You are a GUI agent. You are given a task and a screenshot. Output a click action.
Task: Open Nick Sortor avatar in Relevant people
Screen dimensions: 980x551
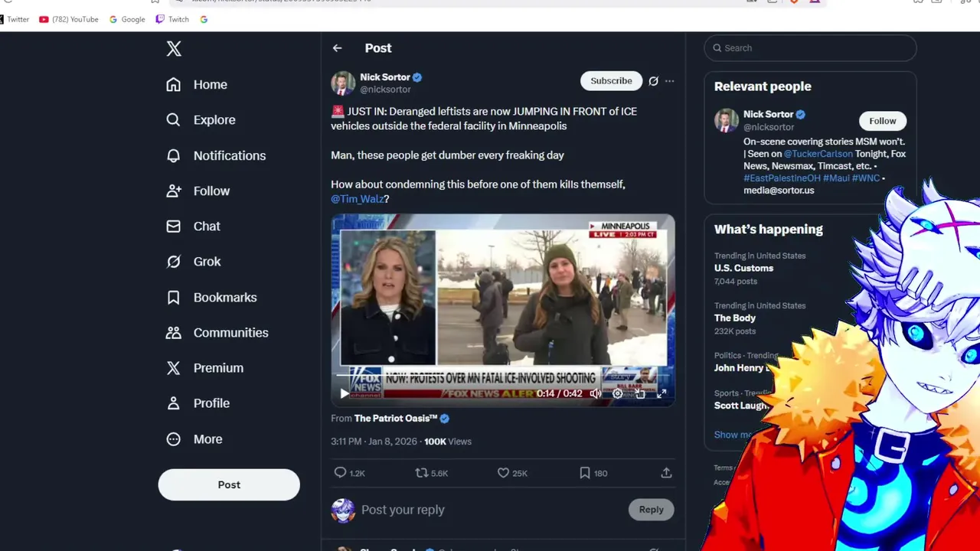[727, 120]
